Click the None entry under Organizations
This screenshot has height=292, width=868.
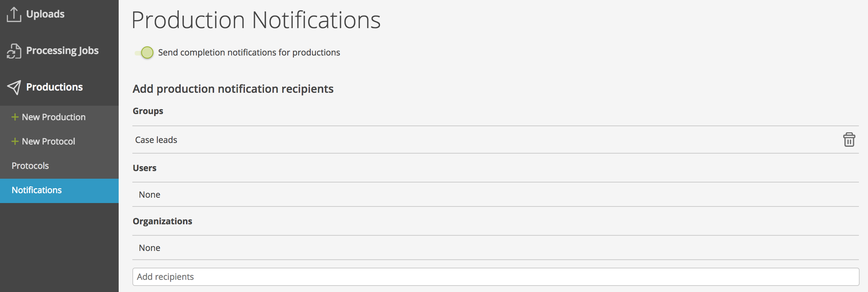[149, 248]
